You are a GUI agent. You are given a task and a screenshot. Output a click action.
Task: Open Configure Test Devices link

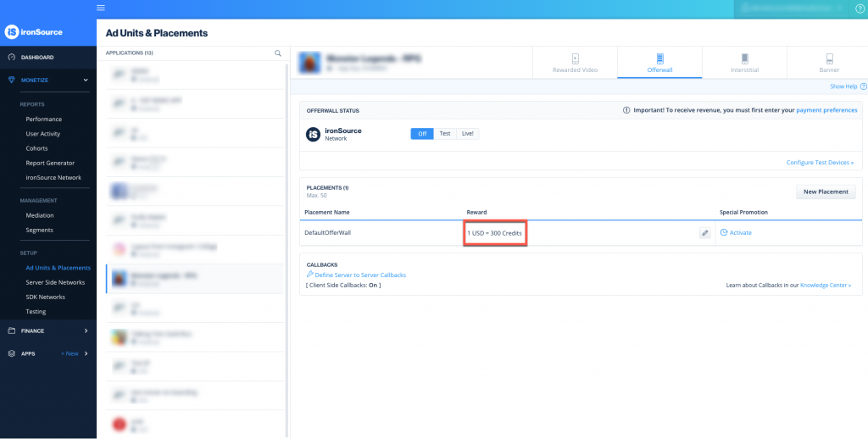tap(820, 163)
